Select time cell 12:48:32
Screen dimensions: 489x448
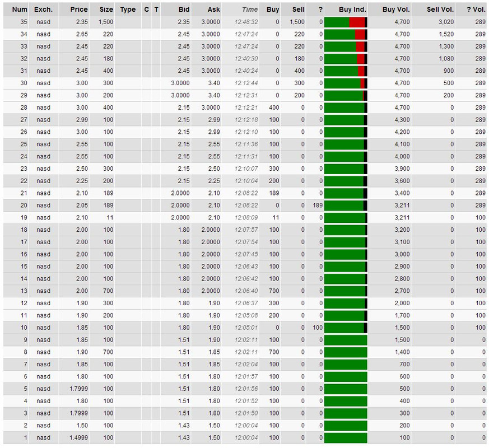click(246, 22)
